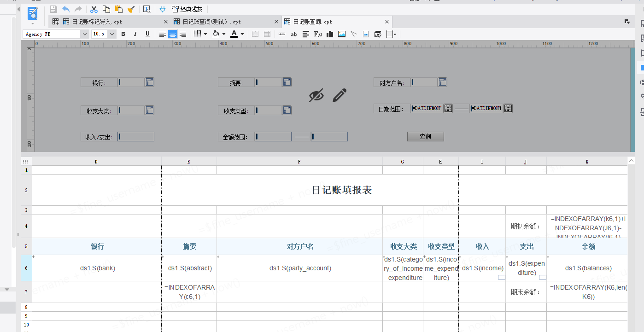
Task: Click the minimum 金额范围 input field
Action: pyautogui.click(x=273, y=137)
